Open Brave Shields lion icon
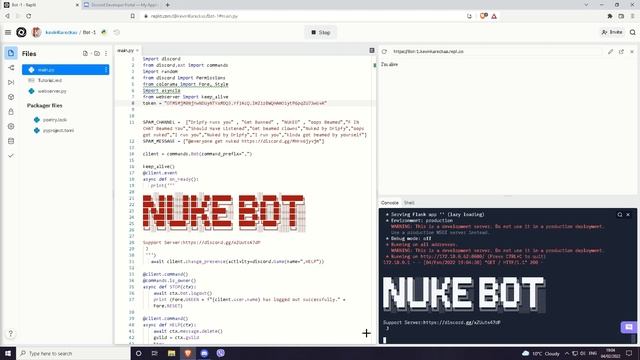This screenshot has height=360, width=640. point(484,16)
